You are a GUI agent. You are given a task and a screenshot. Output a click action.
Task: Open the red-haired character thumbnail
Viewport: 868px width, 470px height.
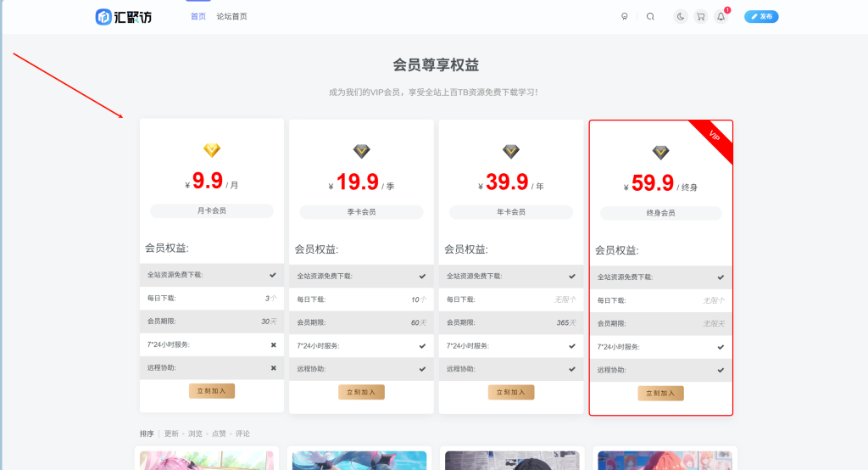(x=665, y=460)
